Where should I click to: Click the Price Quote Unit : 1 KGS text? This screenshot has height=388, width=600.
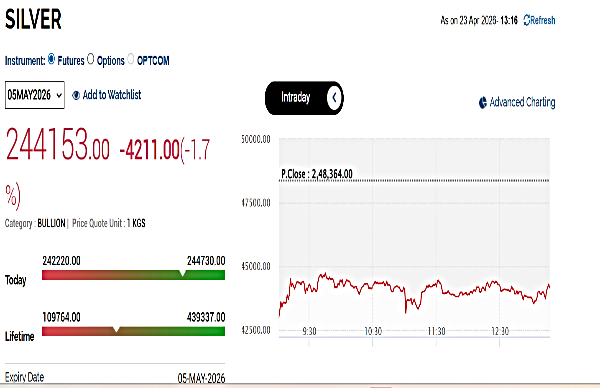coord(109,223)
